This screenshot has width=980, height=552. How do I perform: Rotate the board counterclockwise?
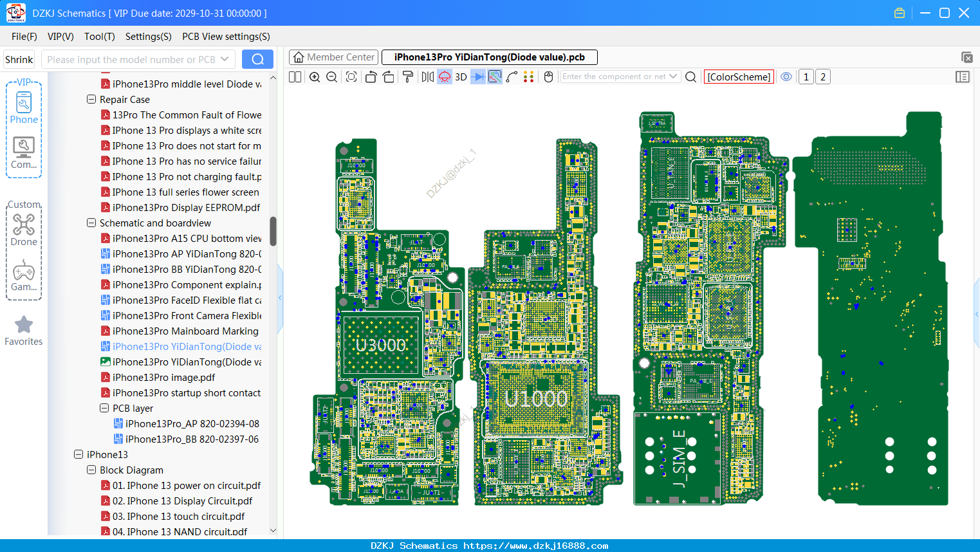coord(371,77)
